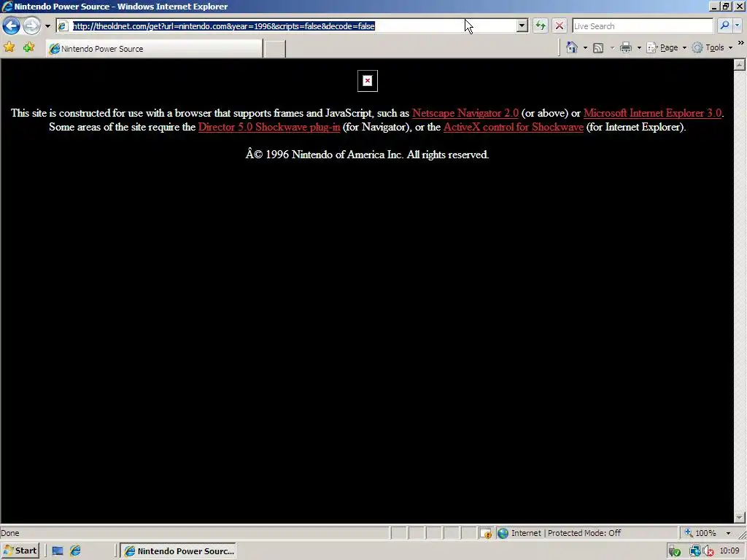Follow the Netscape Navigator 2.0 link
This screenshot has height=560, width=747.
click(x=465, y=113)
